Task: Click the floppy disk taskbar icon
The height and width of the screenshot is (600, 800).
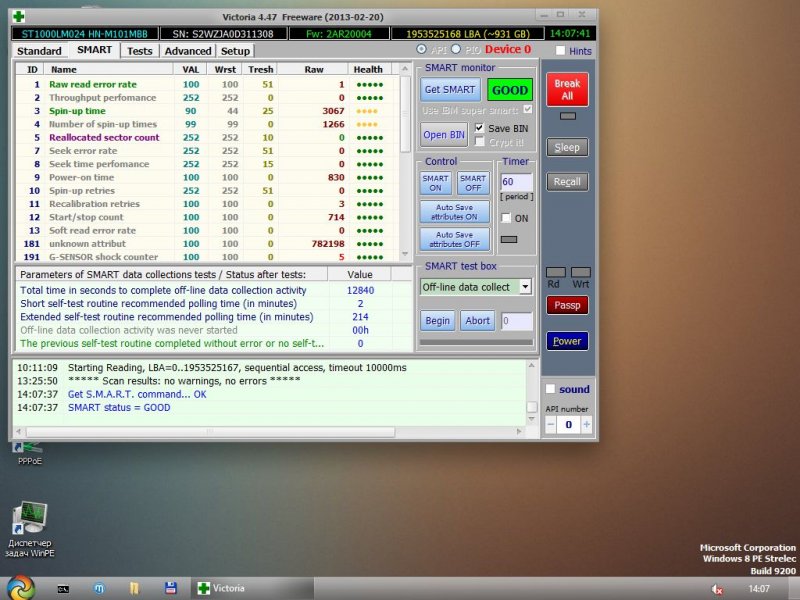Action: pyautogui.click(x=170, y=588)
